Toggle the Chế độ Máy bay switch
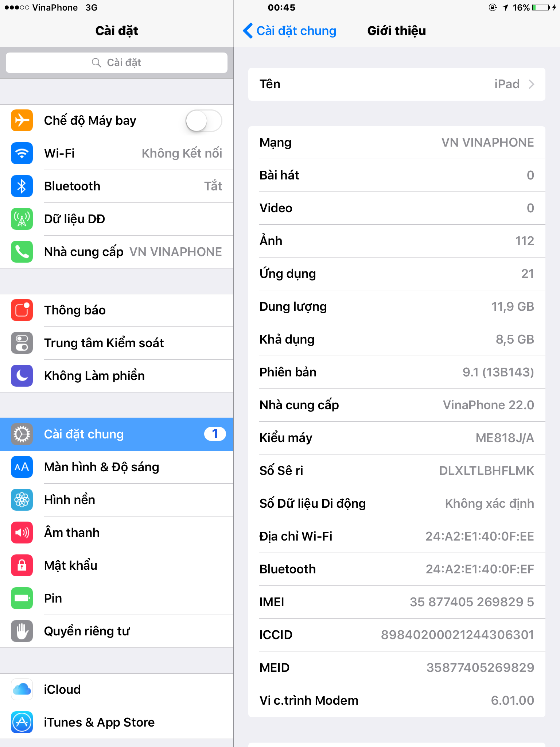Viewport: 560px width, 747px height. (x=204, y=120)
